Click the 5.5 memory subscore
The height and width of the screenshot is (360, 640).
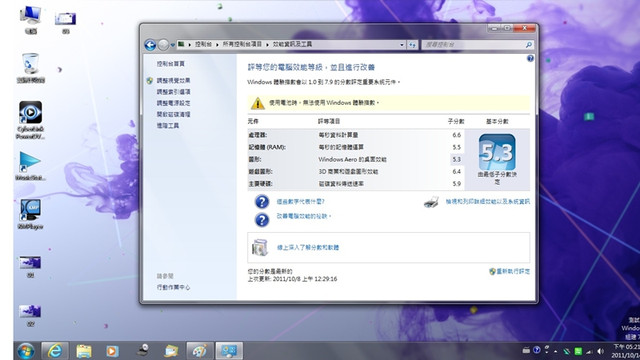456,147
